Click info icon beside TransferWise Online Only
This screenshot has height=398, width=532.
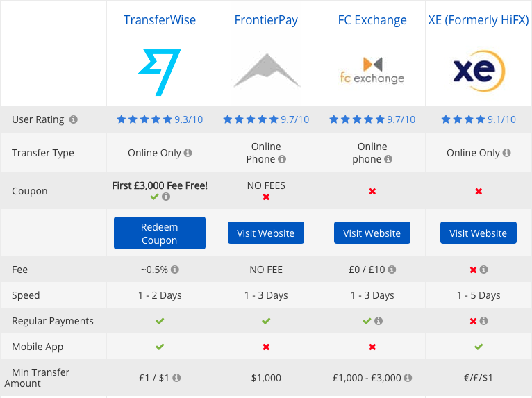tap(188, 153)
